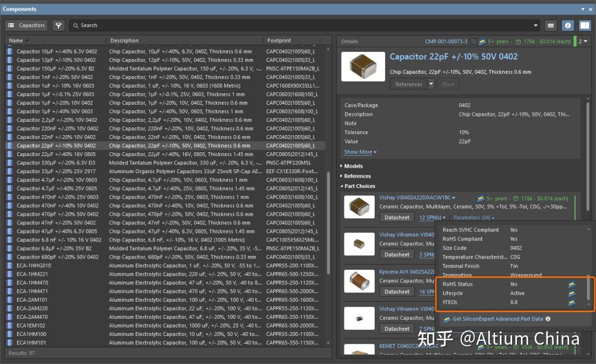Viewport: 596px width, 364px height.
Task: Open the Datasheet in the fourth Part Choices card
Action: 397,329
